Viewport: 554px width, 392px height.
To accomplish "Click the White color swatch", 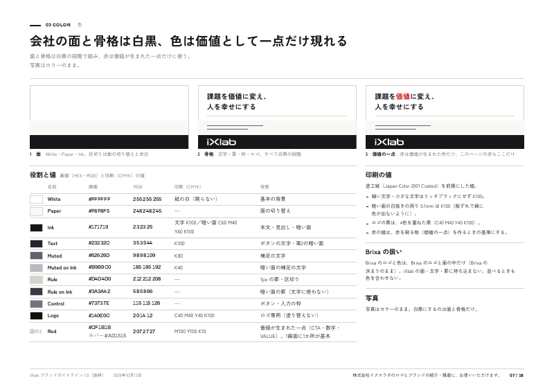I will click(36, 199).
